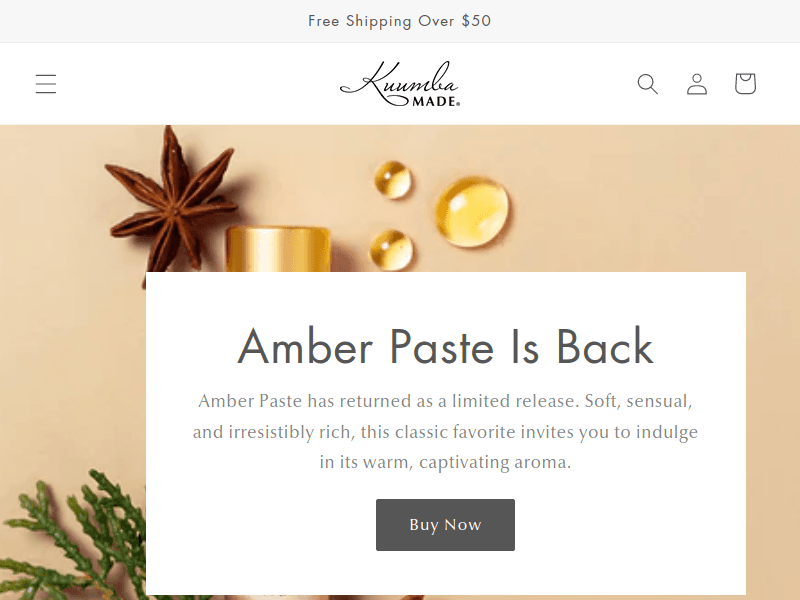The image size is (800, 600).
Task: Open the hamburger navigation menu
Action: [46, 84]
